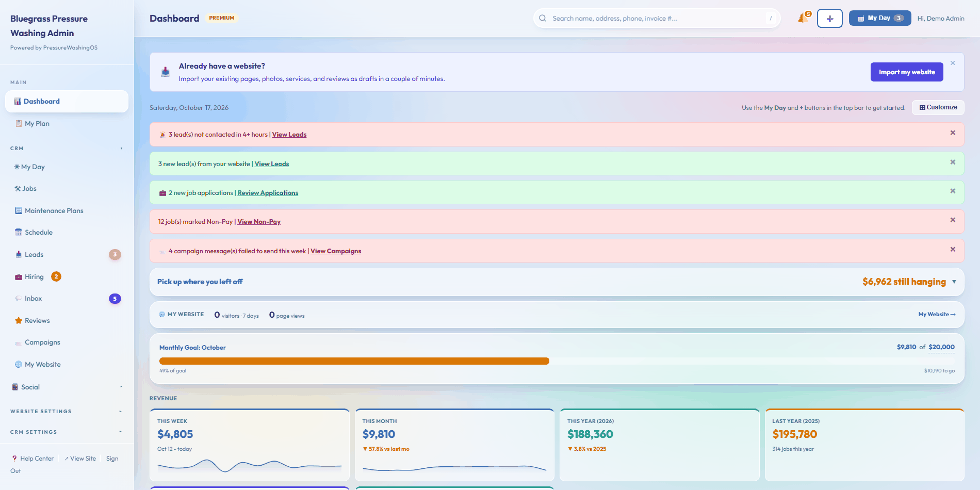980x490 pixels.
Task: Click the search magnifier icon
Action: point(543,18)
